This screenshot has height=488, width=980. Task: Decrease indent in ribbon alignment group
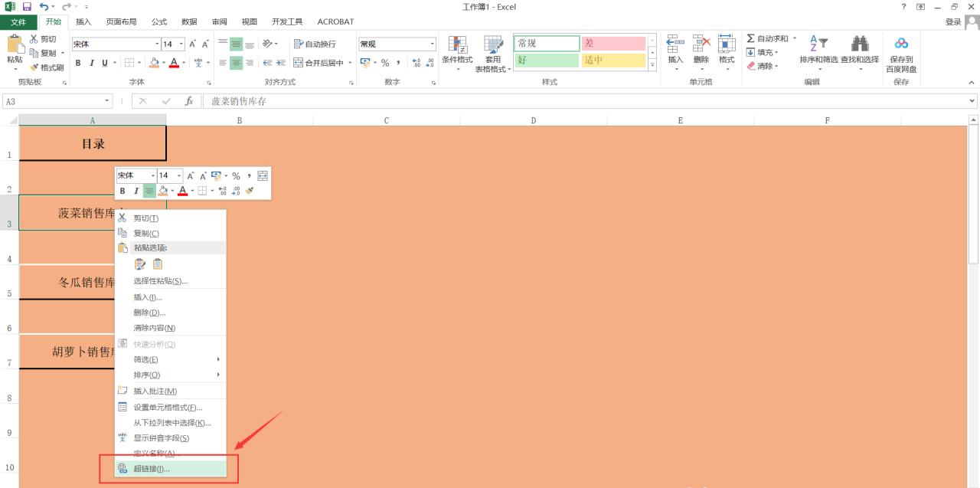[x=269, y=63]
